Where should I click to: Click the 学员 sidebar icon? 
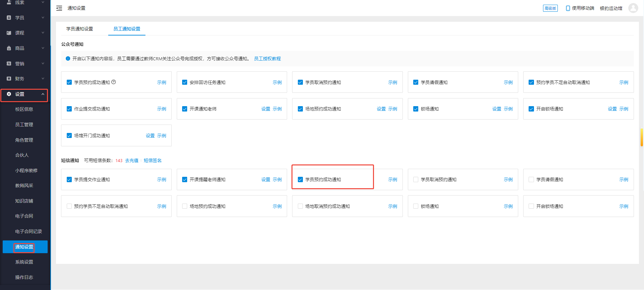tap(9, 17)
